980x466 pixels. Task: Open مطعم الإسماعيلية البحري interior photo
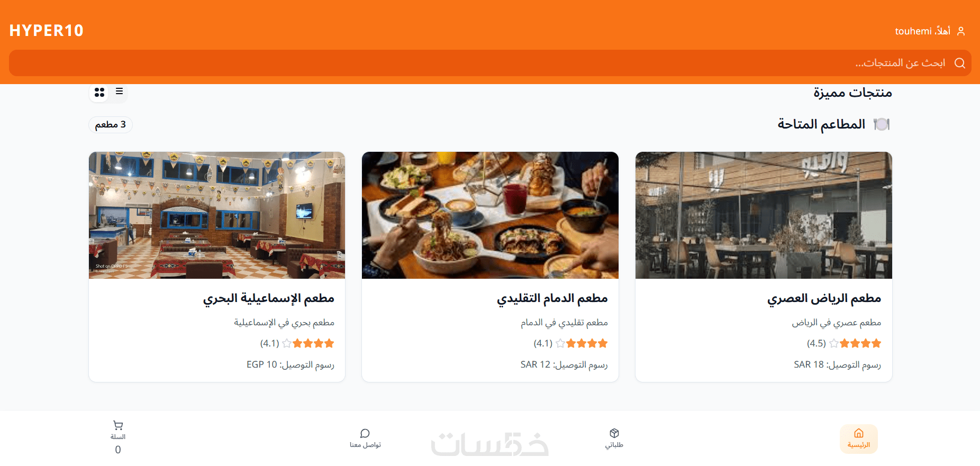217,215
